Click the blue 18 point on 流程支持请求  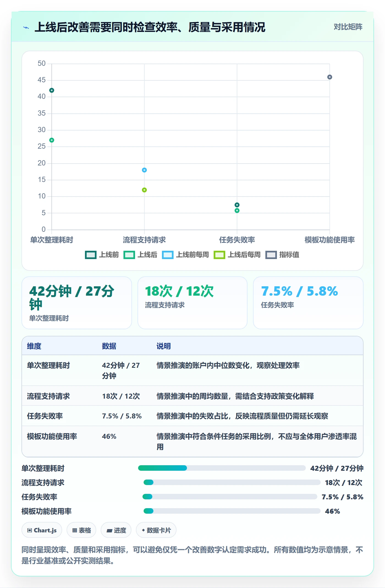144,170
